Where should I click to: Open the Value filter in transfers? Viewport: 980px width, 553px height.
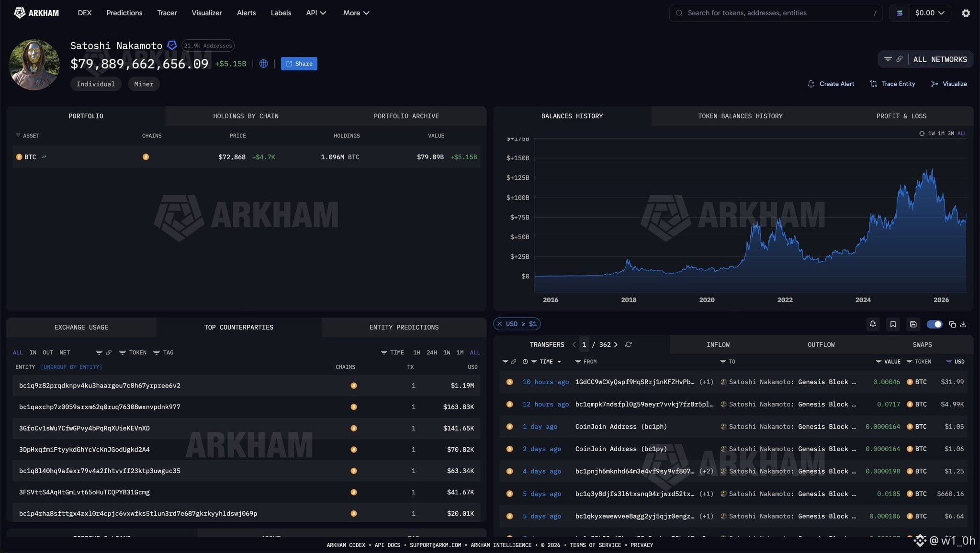point(888,362)
